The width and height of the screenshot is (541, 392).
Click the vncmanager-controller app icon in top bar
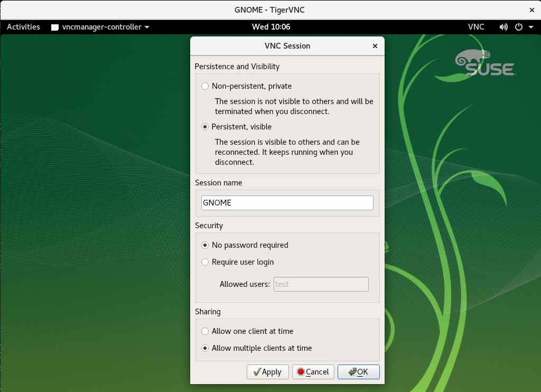tap(55, 27)
